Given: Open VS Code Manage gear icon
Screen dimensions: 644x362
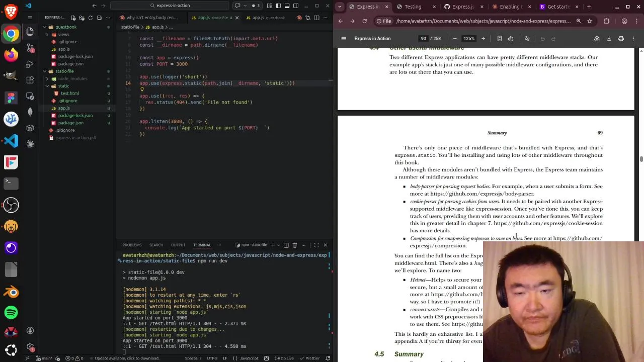Looking at the screenshot, I should pyautogui.click(x=30, y=347).
